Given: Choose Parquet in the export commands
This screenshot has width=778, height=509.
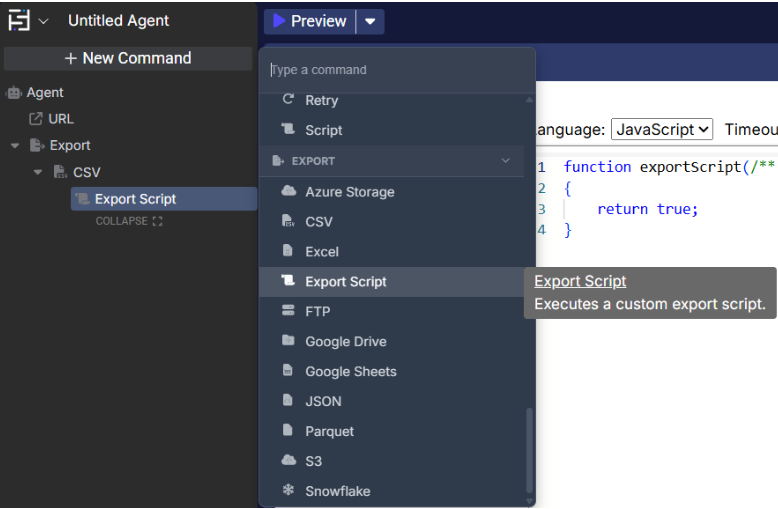Looking at the screenshot, I should 329,431.
